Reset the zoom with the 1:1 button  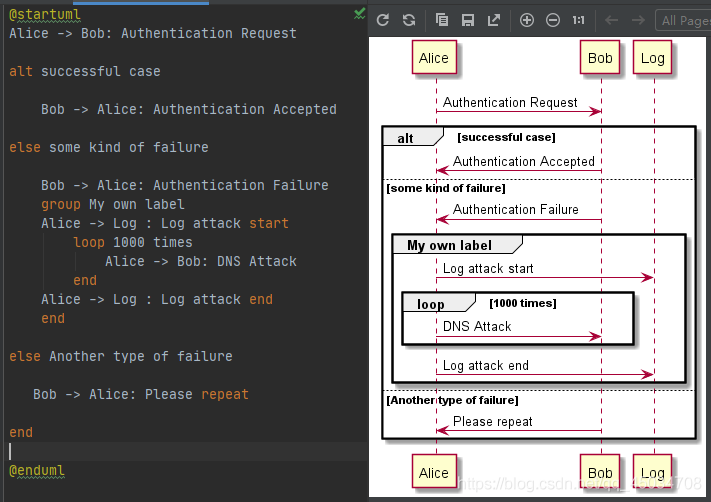[x=578, y=20]
